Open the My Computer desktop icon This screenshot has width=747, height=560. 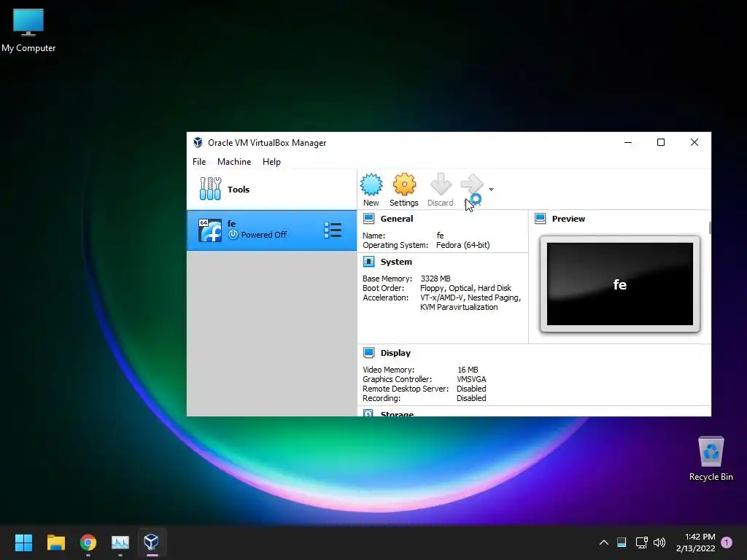click(28, 30)
